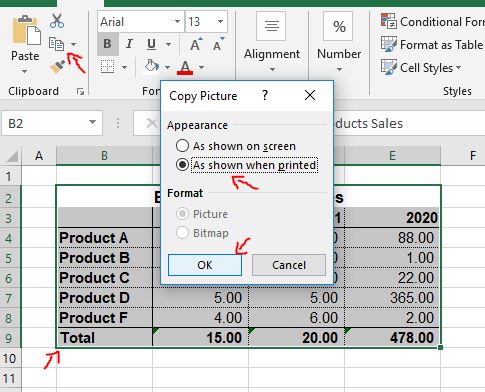
Task: Open the font size 13 dropdown
Action: point(220,22)
